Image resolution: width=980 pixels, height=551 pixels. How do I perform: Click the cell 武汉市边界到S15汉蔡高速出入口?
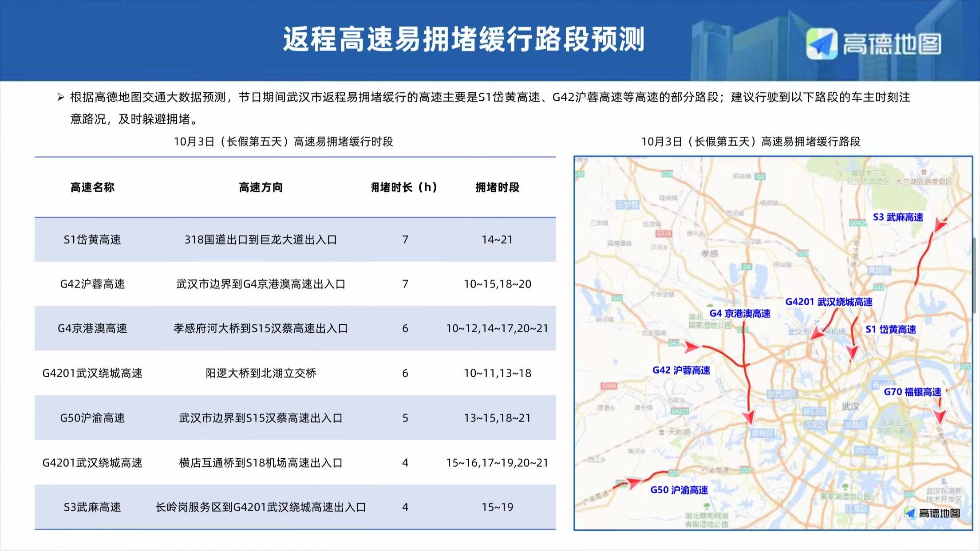pyautogui.click(x=261, y=418)
